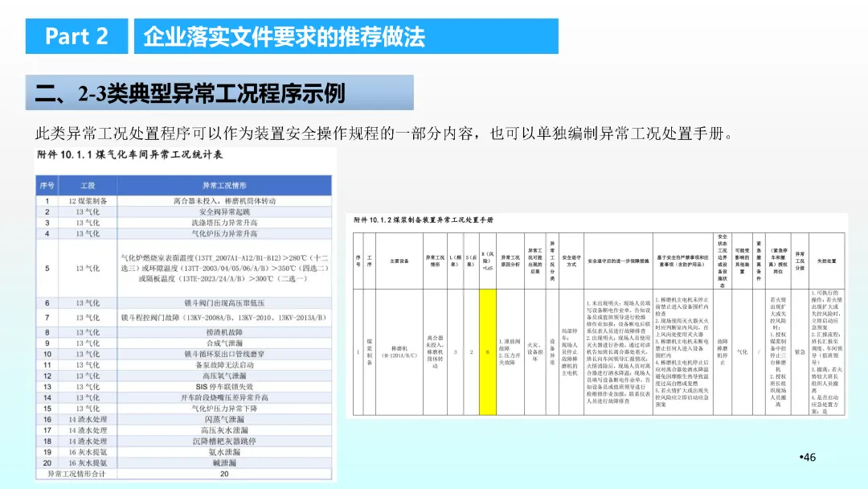
Task: Click the '安全退守后的进一步保障措施' header
Action: [x=618, y=261]
